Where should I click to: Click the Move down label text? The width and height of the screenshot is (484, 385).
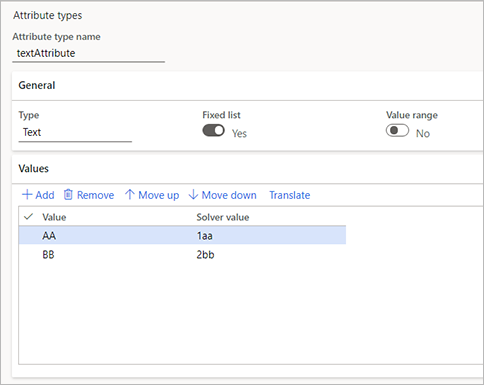[229, 195]
